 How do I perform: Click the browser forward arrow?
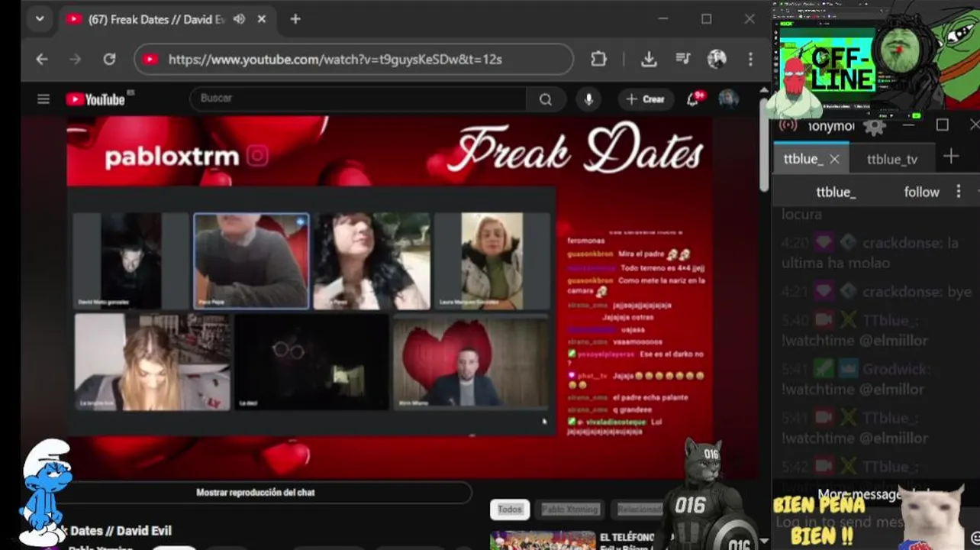(x=75, y=59)
